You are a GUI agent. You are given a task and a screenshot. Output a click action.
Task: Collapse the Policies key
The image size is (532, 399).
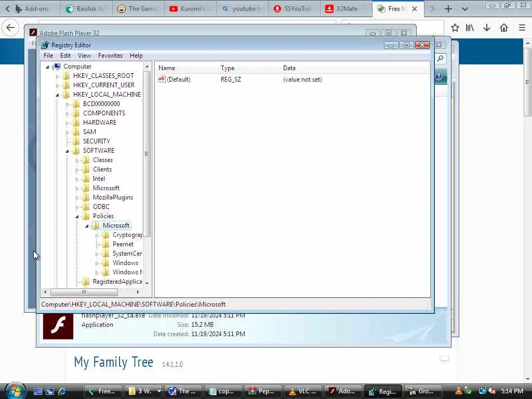[77, 217]
